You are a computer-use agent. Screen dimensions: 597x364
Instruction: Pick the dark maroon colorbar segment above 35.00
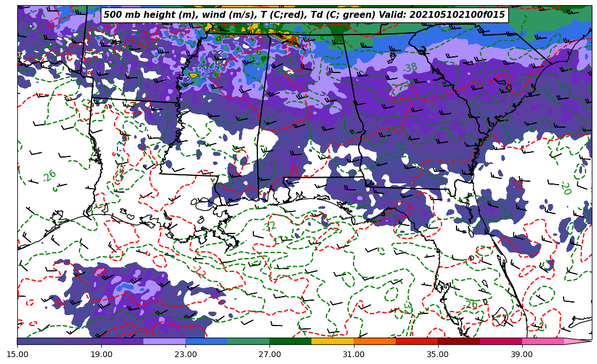coord(459,341)
